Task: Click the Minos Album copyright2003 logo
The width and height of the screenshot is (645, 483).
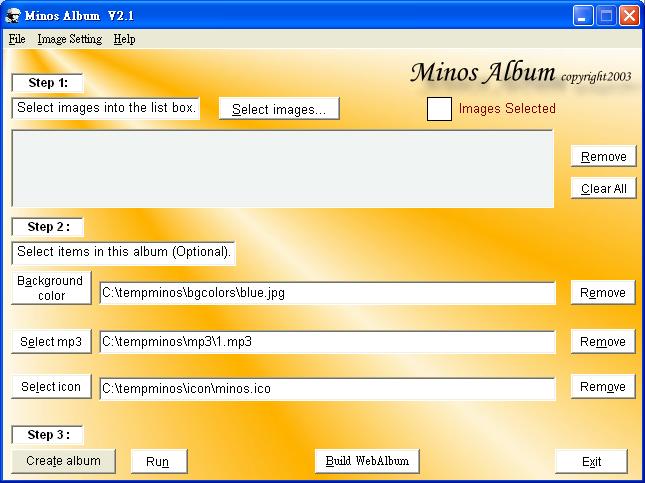Action: click(520, 73)
